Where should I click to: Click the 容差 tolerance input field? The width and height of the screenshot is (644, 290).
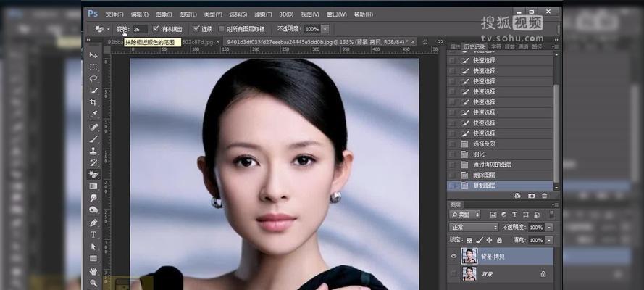click(x=139, y=29)
